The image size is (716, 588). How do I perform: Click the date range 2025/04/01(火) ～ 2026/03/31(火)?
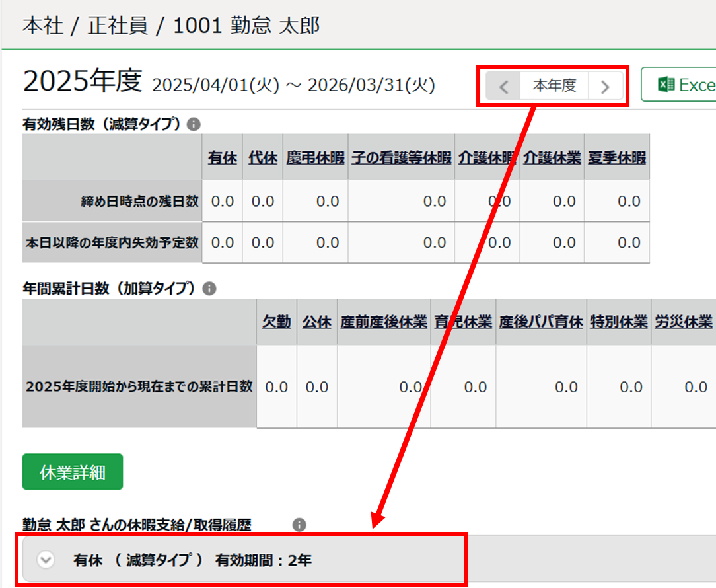[x=294, y=85]
